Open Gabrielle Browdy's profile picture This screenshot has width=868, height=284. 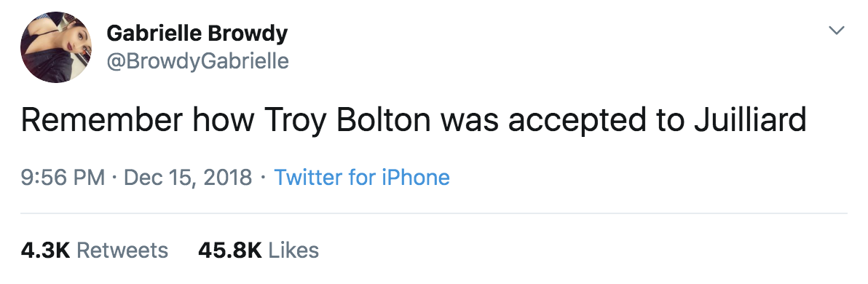[56, 47]
